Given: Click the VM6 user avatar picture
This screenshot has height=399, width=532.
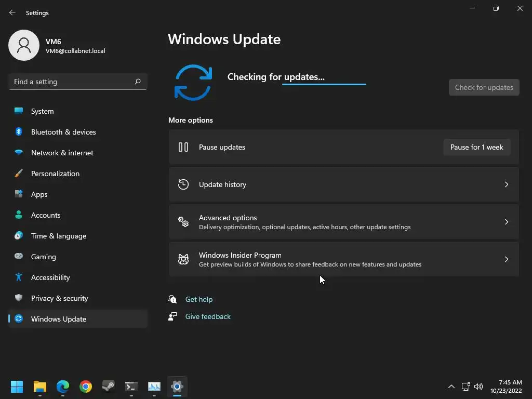Looking at the screenshot, I should point(24,45).
